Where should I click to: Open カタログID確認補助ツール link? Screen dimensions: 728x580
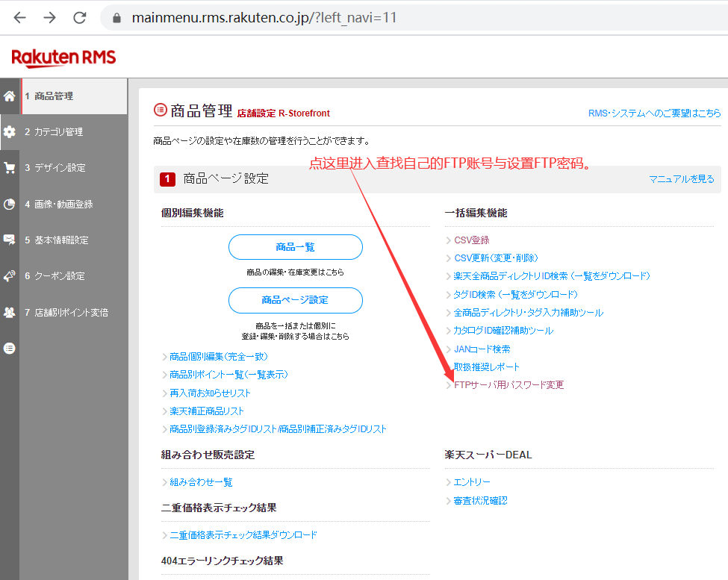click(x=503, y=331)
